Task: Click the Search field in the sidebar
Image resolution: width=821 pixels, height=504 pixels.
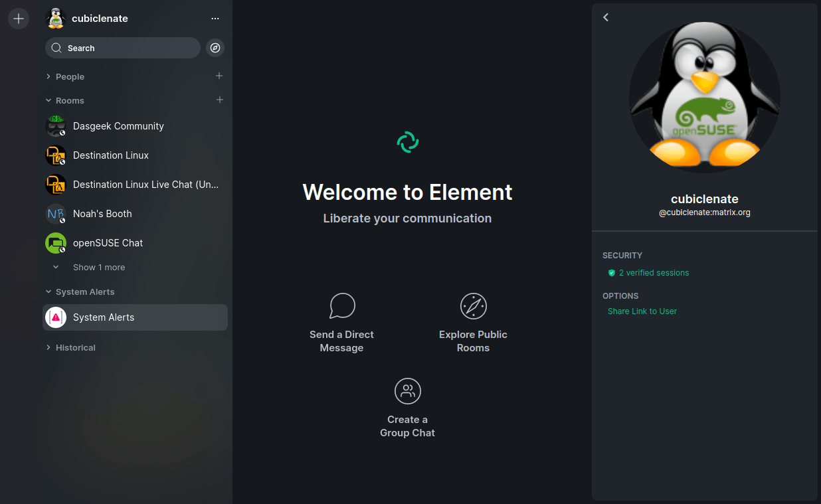Action: 123,48
